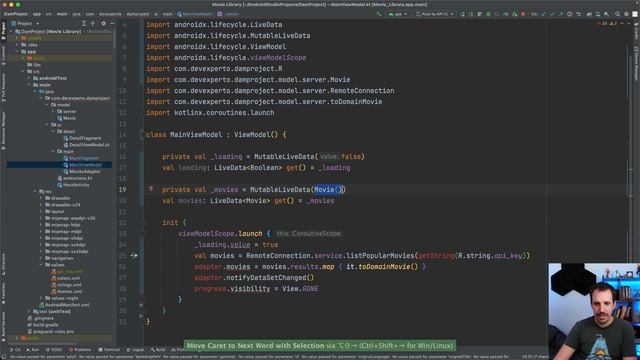Open the Logcat tool window tab
Image resolution: width=640 pixels, height=360 pixels.
point(136,350)
